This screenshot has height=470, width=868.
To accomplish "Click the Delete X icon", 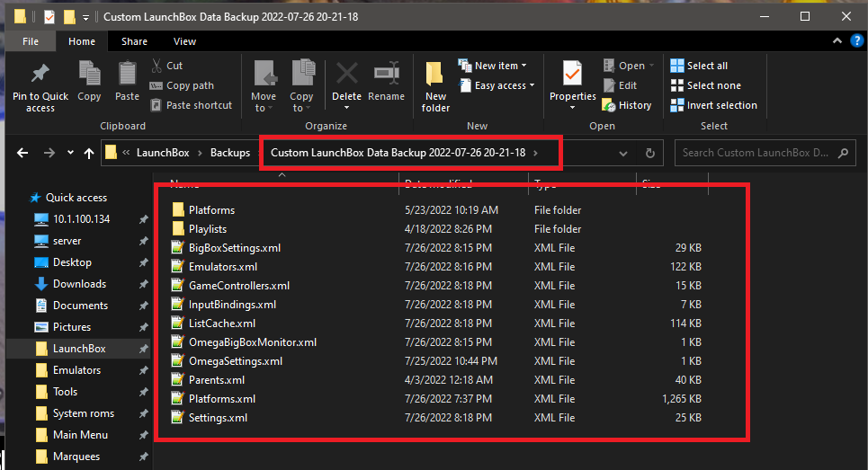I will [347, 74].
